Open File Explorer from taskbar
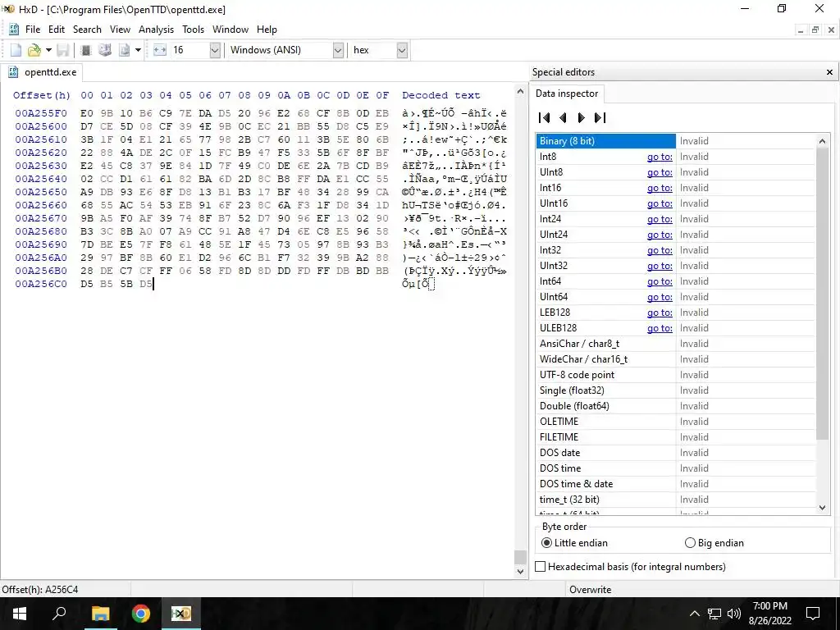The width and height of the screenshot is (840, 630). coord(100,614)
